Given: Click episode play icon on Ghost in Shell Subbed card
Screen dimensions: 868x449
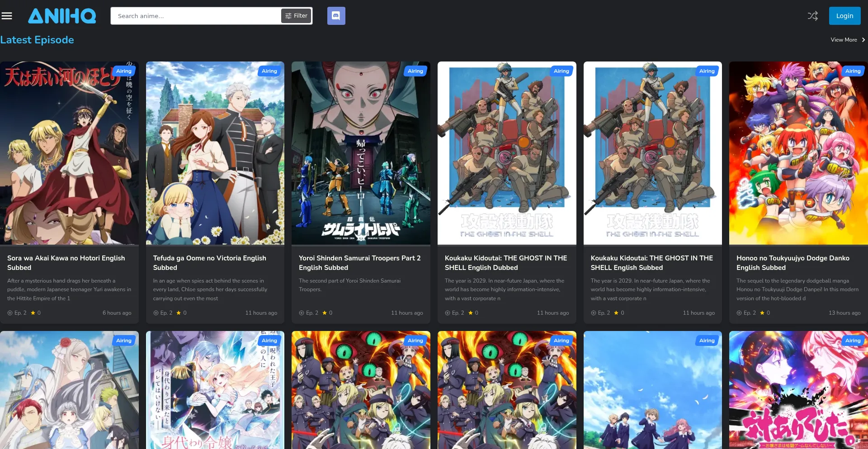Looking at the screenshot, I should (x=594, y=313).
